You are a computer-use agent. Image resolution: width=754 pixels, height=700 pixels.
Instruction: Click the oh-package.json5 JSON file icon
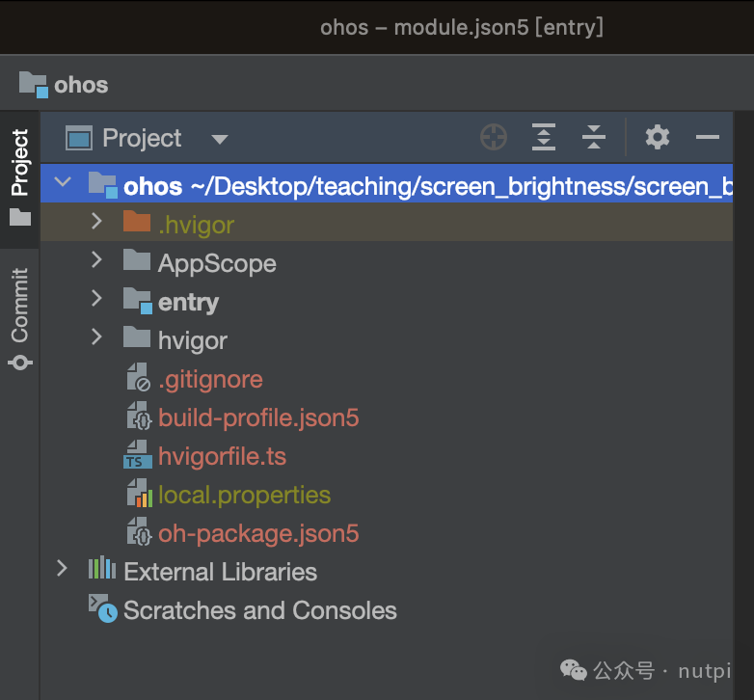coord(139,531)
